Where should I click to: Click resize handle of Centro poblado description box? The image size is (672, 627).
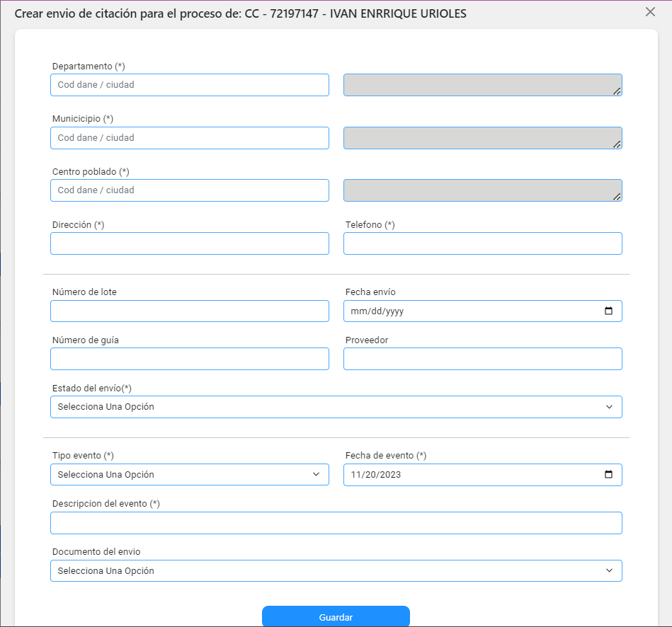tap(617, 197)
